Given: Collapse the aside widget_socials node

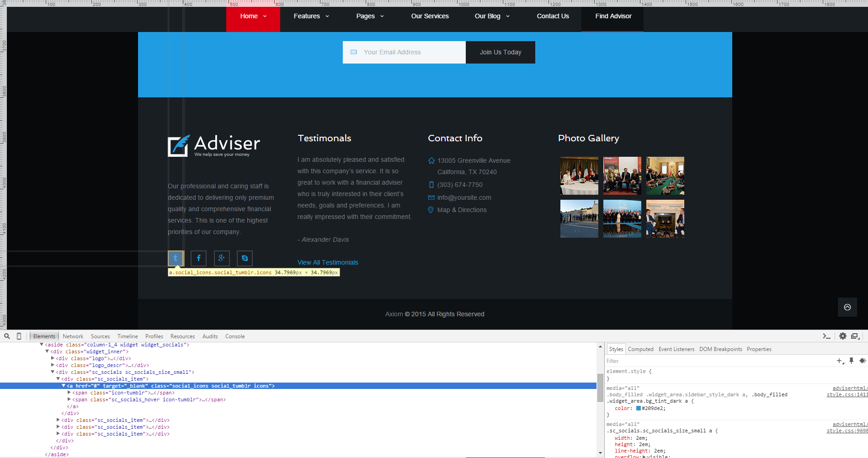Looking at the screenshot, I should click(42, 345).
